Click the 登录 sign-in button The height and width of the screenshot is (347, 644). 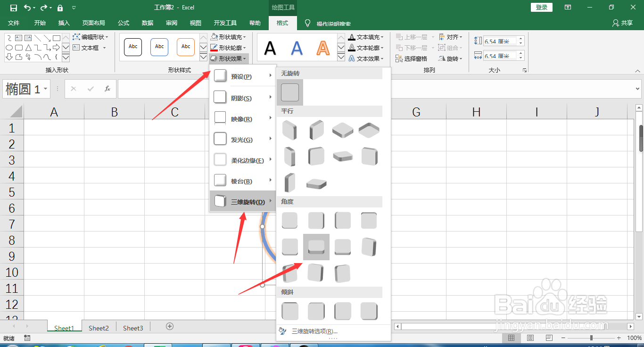tap(542, 7)
